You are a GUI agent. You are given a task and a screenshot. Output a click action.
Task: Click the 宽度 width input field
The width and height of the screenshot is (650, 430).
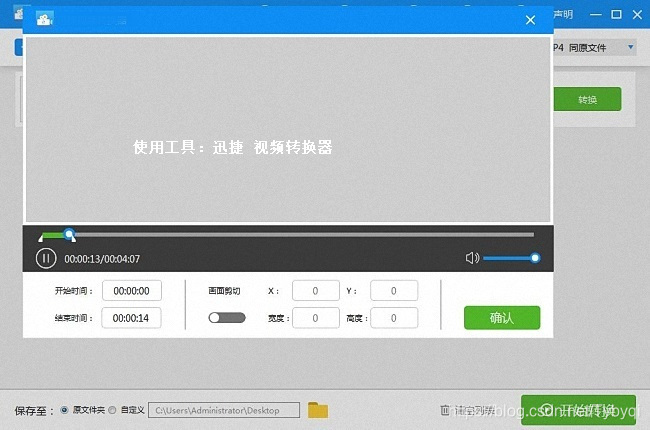[x=315, y=318]
